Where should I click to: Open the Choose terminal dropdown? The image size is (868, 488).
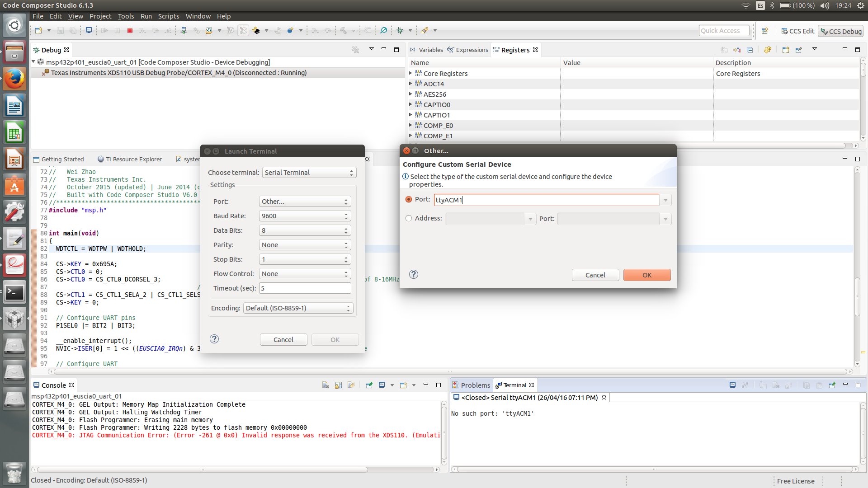[x=309, y=173]
